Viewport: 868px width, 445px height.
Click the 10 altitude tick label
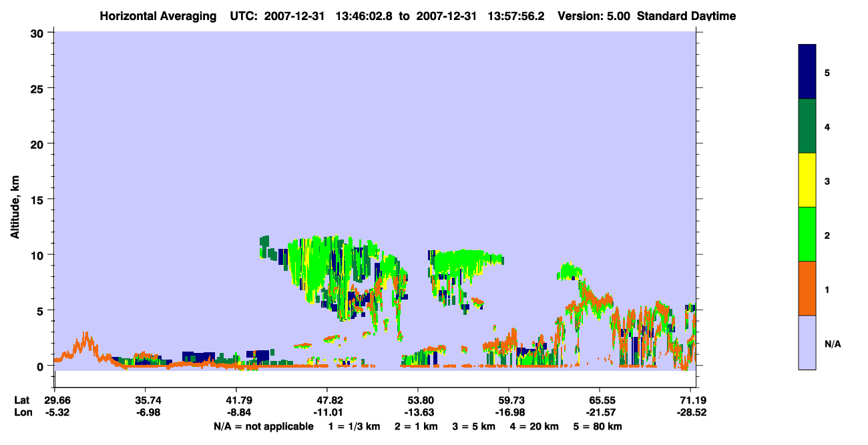(x=39, y=255)
